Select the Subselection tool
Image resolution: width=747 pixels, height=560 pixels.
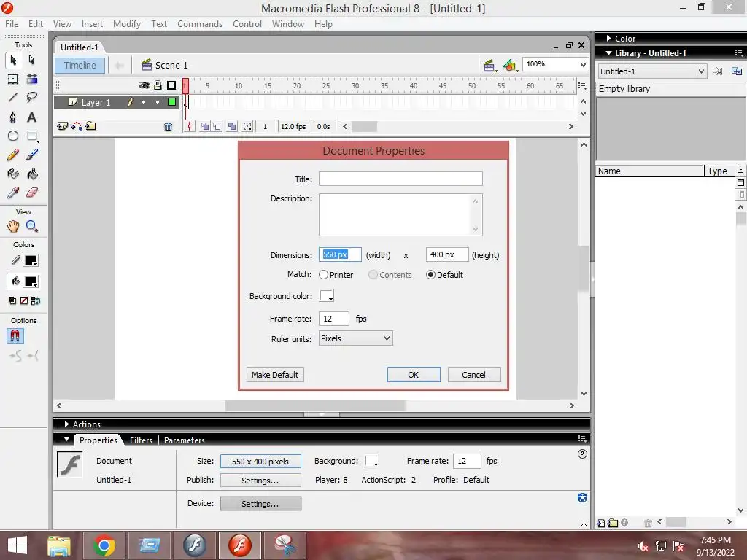(32, 60)
